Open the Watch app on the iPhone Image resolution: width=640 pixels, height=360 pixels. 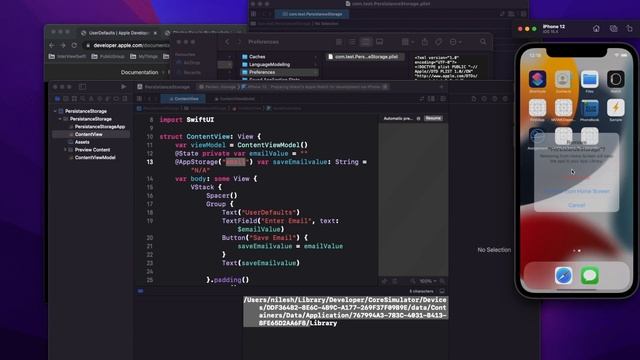(616, 79)
